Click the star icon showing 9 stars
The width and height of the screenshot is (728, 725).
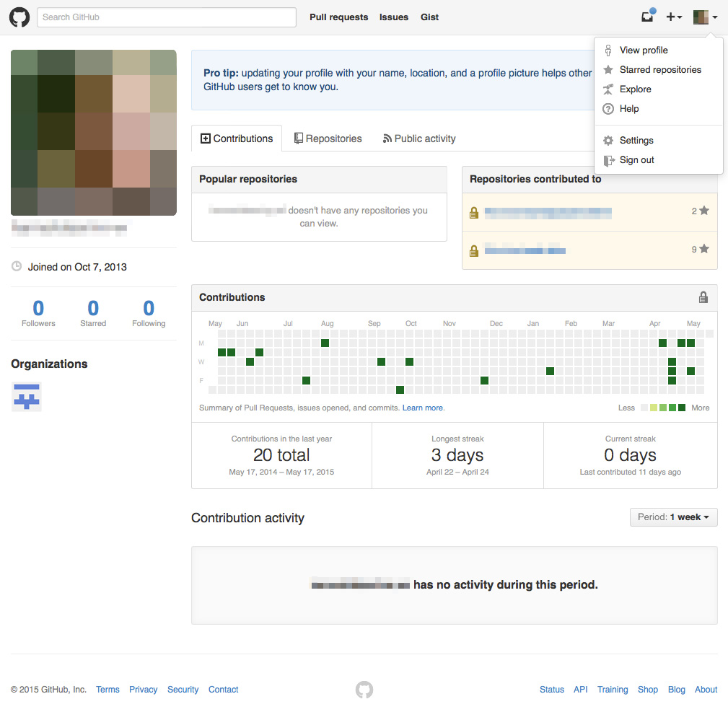[x=704, y=250]
